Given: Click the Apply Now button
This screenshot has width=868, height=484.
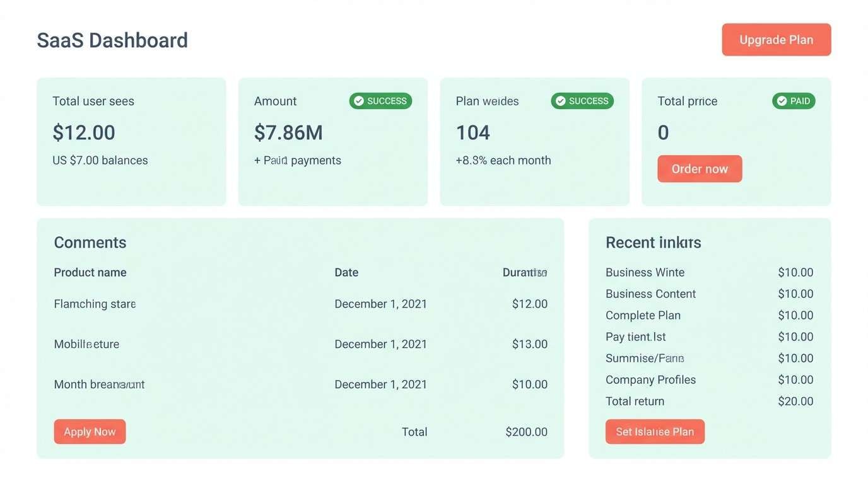Looking at the screenshot, I should coord(90,432).
